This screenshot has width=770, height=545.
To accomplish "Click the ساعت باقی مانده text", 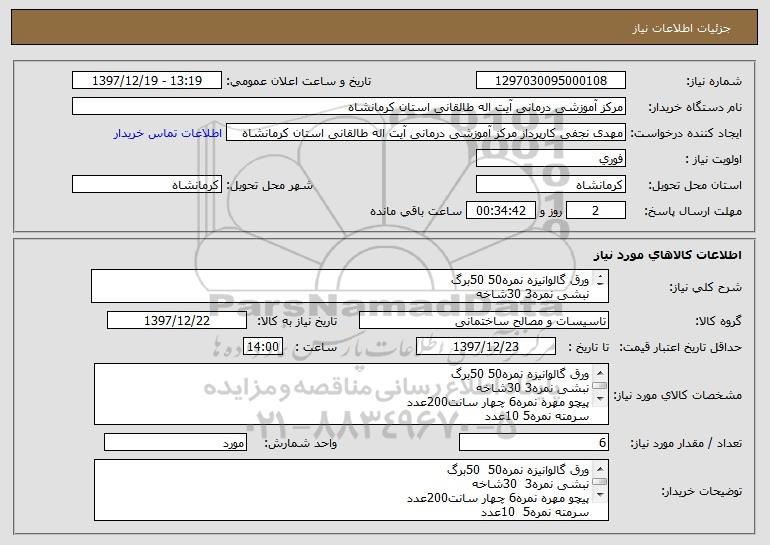I will click(x=415, y=211).
